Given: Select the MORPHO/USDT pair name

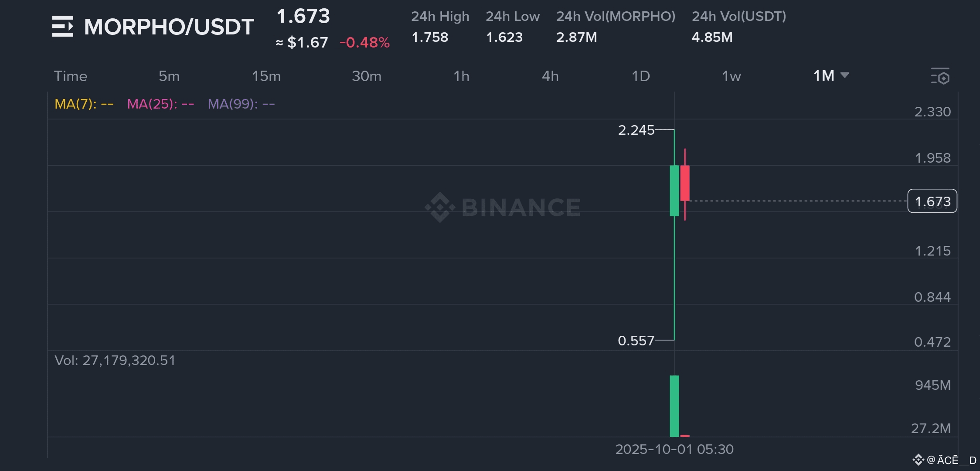Looking at the screenshot, I should point(169,27).
